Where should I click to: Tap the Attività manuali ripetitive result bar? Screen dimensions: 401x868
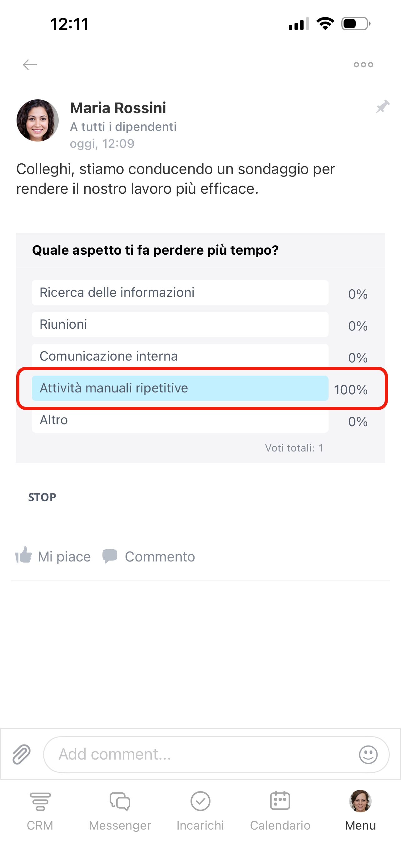[x=180, y=388]
